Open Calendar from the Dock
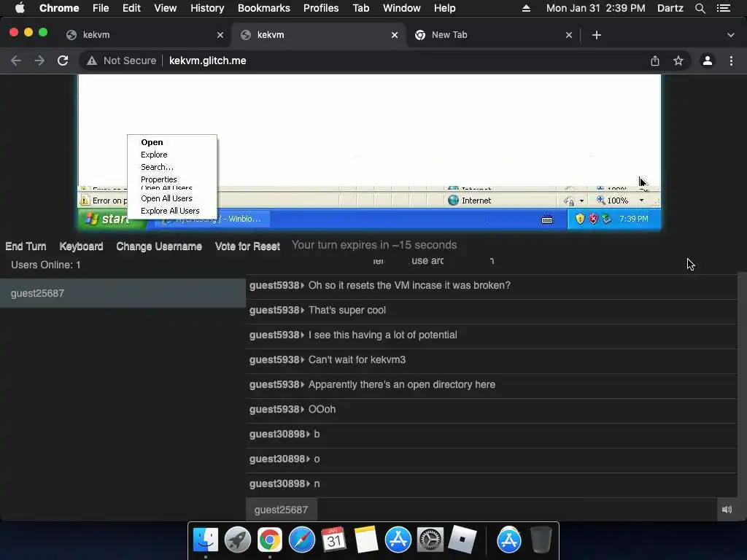Screen dimensions: 747x560 tap(334, 540)
